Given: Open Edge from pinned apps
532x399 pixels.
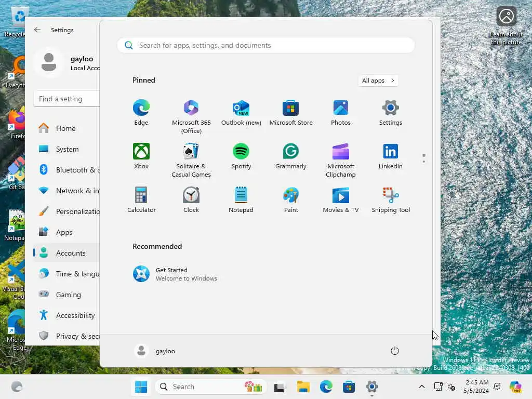Looking at the screenshot, I should (x=141, y=113).
